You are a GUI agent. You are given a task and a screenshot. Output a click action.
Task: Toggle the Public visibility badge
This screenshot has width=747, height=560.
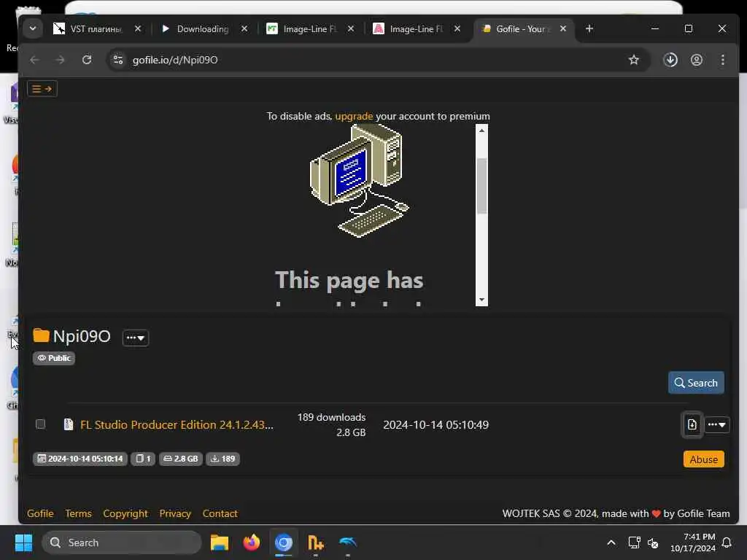tap(54, 358)
